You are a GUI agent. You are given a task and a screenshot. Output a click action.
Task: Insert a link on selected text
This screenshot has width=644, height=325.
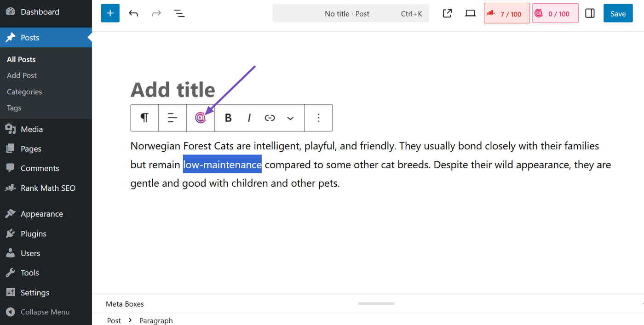[270, 118]
